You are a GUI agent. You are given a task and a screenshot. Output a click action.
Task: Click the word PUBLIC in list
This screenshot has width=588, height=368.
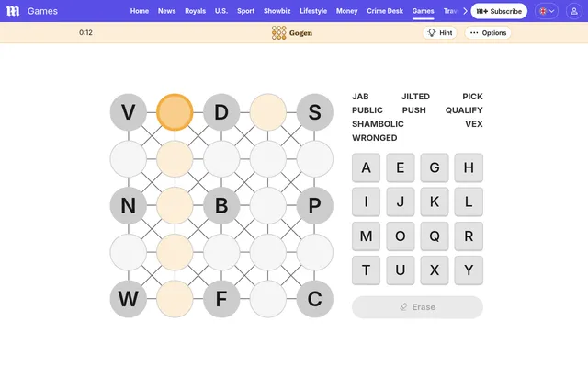(x=367, y=110)
